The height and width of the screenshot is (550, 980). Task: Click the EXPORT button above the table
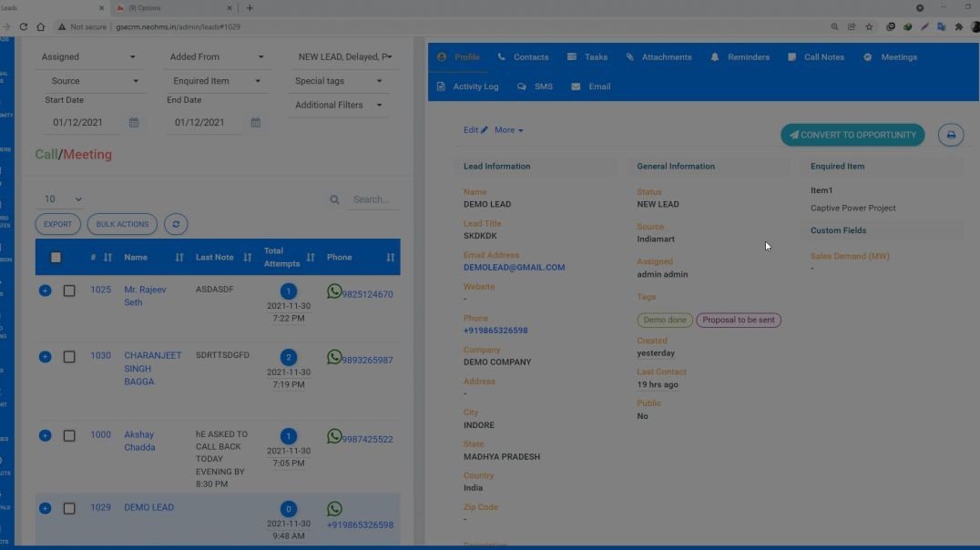[x=56, y=224]
